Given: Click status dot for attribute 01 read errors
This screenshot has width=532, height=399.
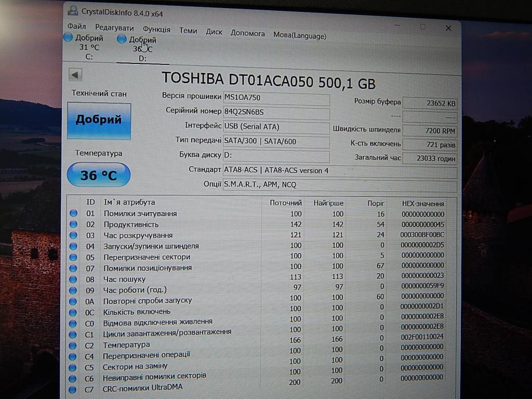Looking at the screenshot, I should click(x=73, y=214).
